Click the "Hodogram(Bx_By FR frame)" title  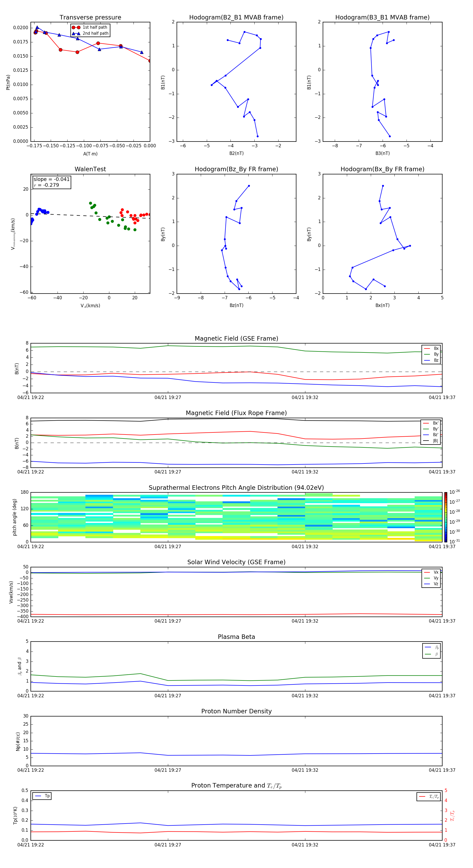(382, 169)
